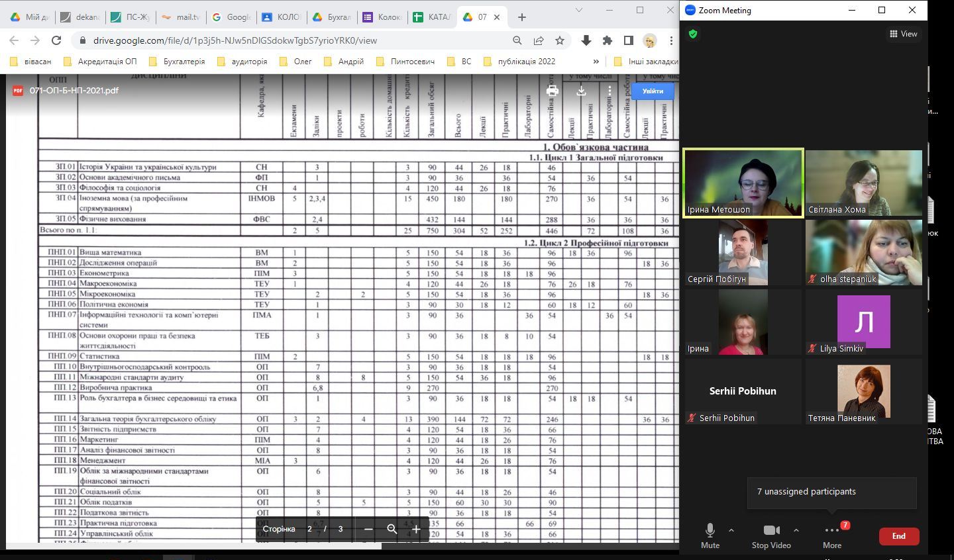Switch to the Бухгал browser tab
This screenshot has width=954, height=560.
[x=332, y=17]
